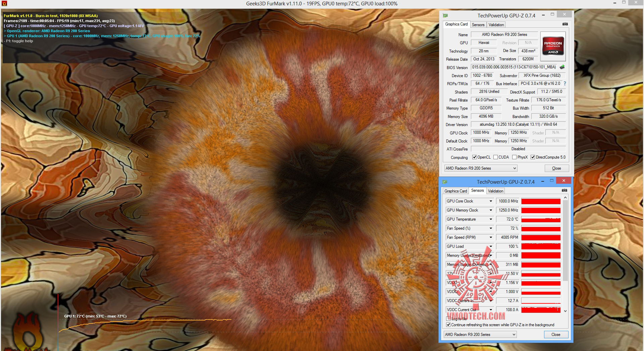Viewport: 644px width, 351px height.
Task: Click the question mark next to Bus Interface
Action: click(x=565, y=83)
